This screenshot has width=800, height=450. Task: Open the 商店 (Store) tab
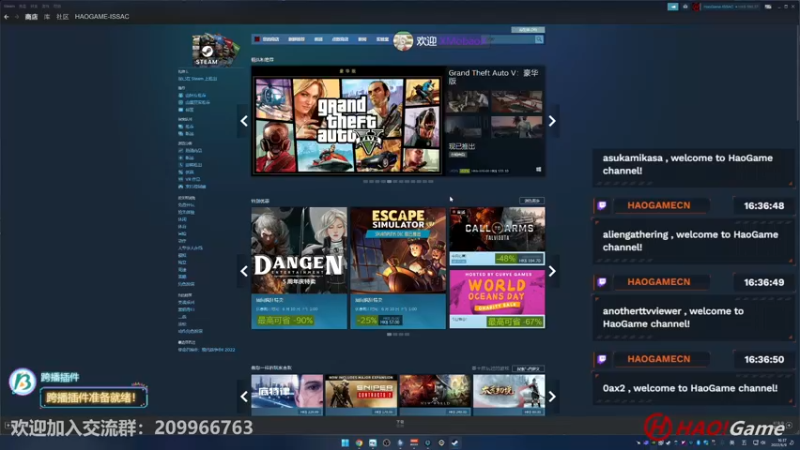(x=31, y=17)
